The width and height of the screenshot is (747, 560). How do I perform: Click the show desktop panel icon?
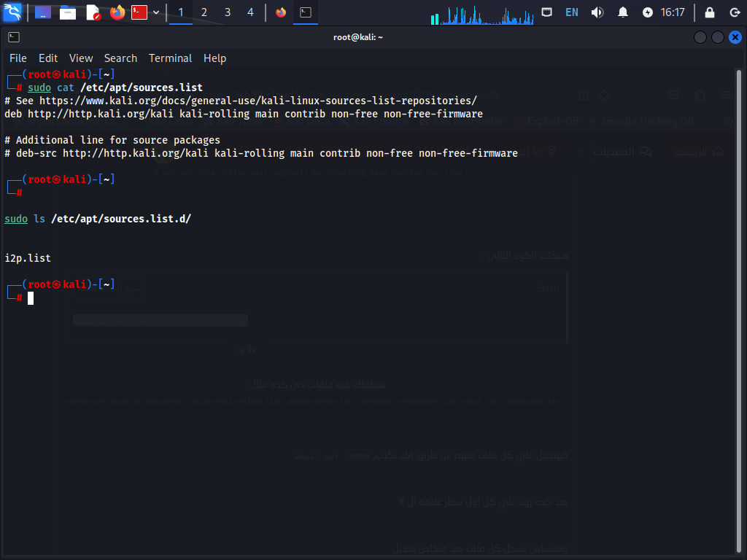click(x=43, y=12)
